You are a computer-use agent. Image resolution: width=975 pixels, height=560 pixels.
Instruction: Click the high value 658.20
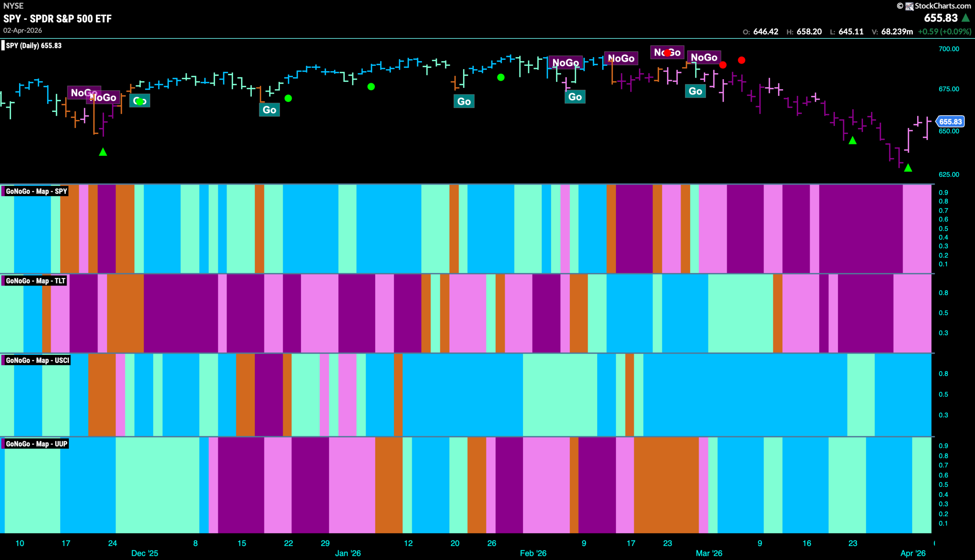click(x=809, y=32)
